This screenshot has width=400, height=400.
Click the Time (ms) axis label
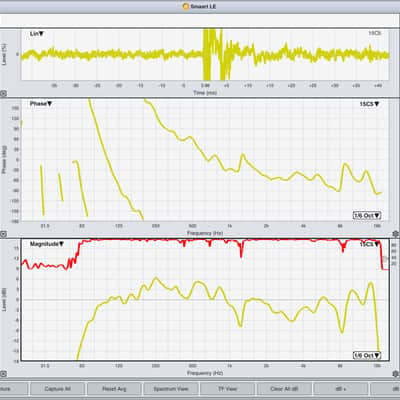click(x=205, y=93)
